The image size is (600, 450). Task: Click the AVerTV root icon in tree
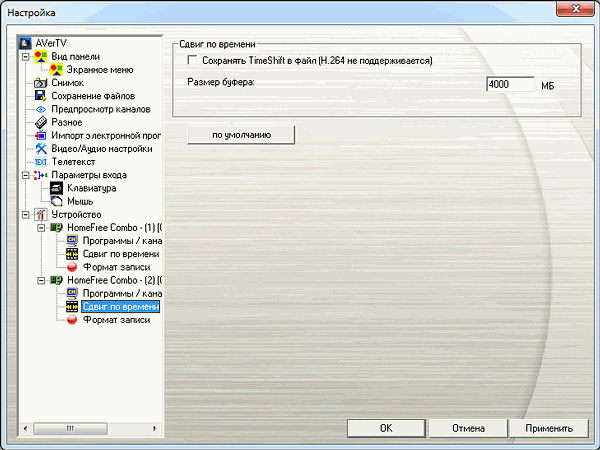pyautogui.click(x=25, y=43)
